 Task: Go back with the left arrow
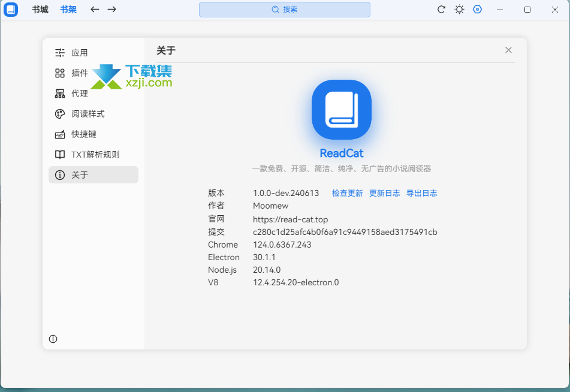click(95, 10)
